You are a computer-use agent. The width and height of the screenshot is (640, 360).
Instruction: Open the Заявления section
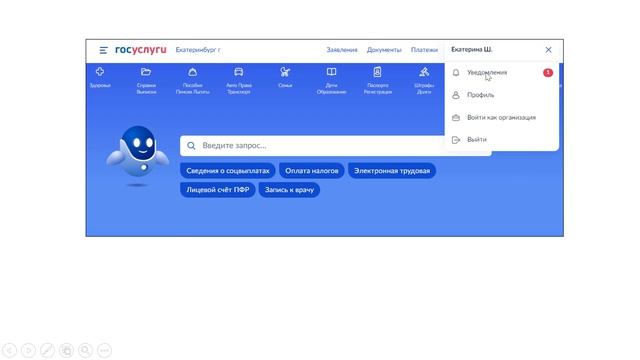coord(342,50)
